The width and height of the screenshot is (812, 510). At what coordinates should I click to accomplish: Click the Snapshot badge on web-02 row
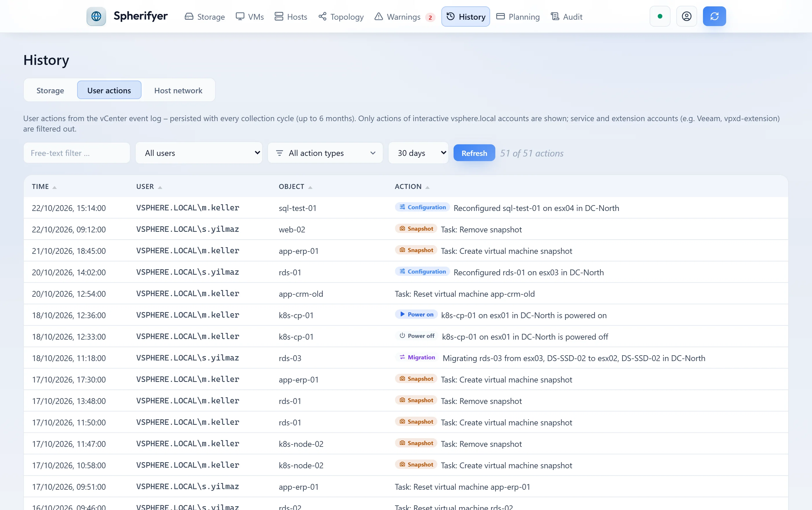416,229
